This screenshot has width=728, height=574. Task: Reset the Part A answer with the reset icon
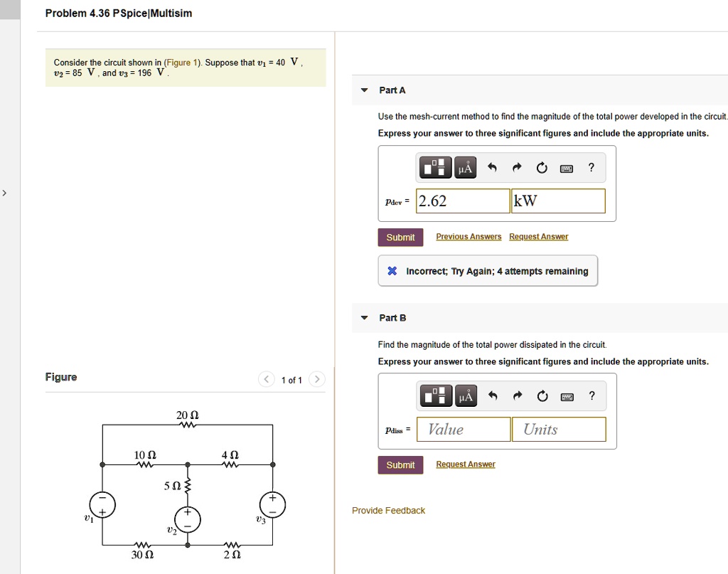pyautogui.click(x=542, y=167)
